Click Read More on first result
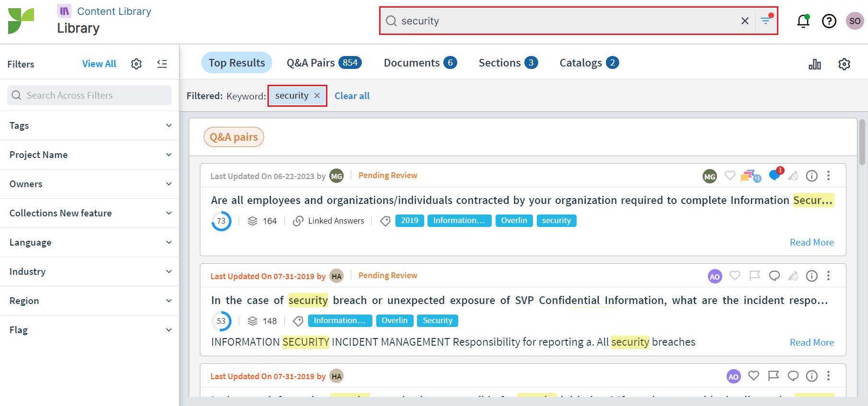 [x=811, y=242]
